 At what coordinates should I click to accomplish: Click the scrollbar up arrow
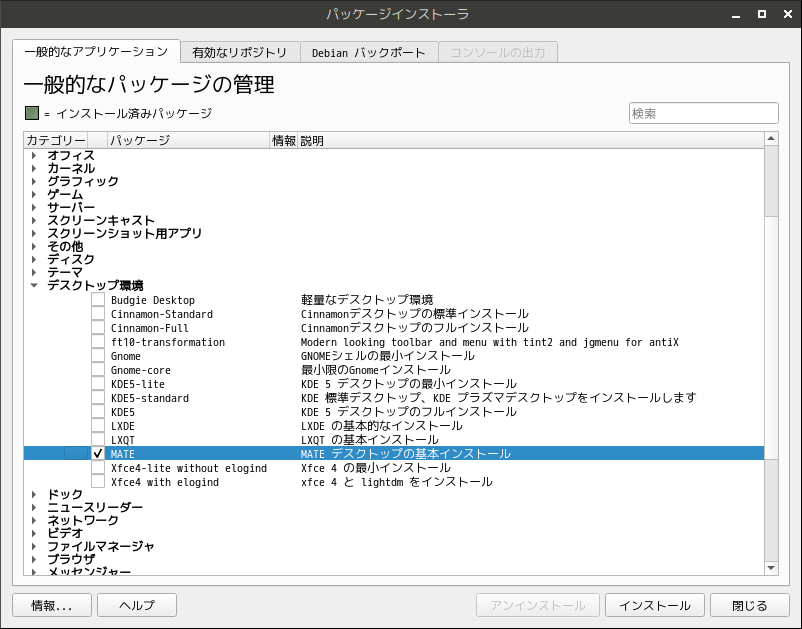point(771,139)
